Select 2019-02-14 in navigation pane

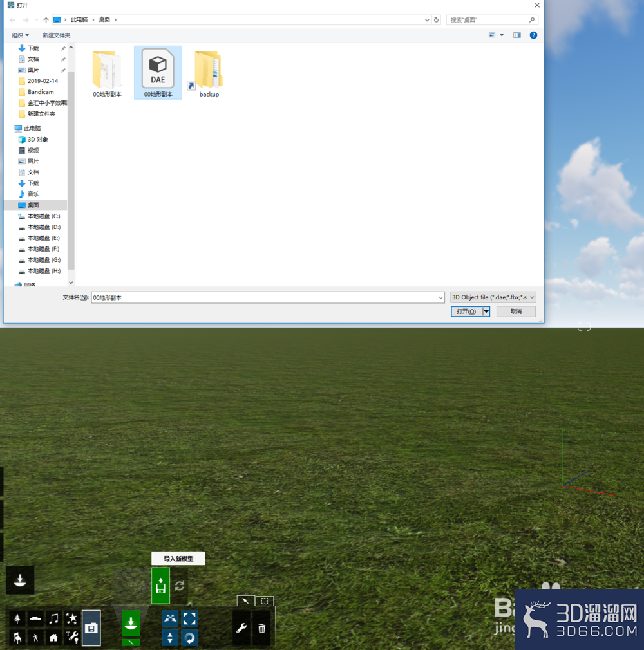38,81
